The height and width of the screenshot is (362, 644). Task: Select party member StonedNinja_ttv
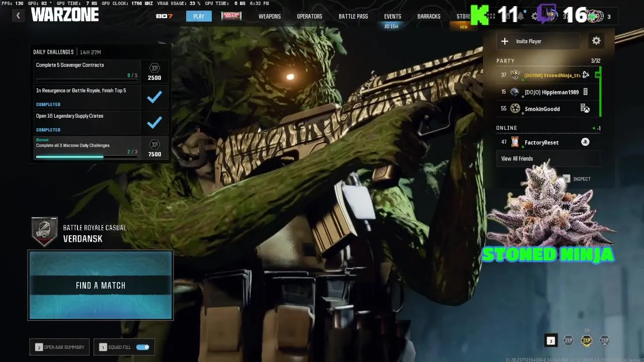[x=547, y=75]
